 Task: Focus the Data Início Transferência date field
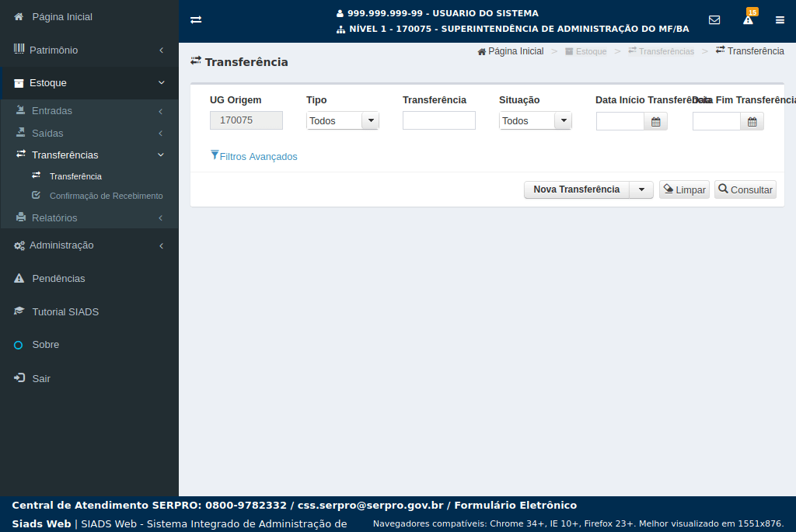point(620,122)
